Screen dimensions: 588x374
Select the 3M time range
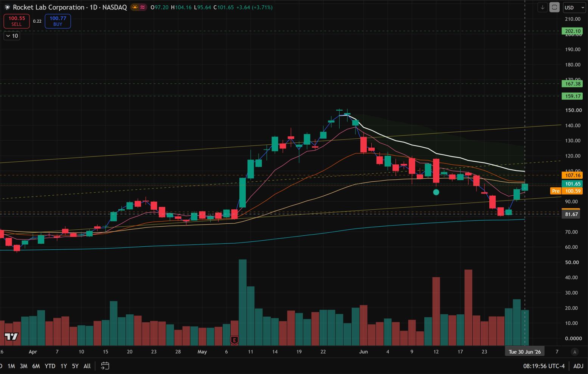click(23, 366)
